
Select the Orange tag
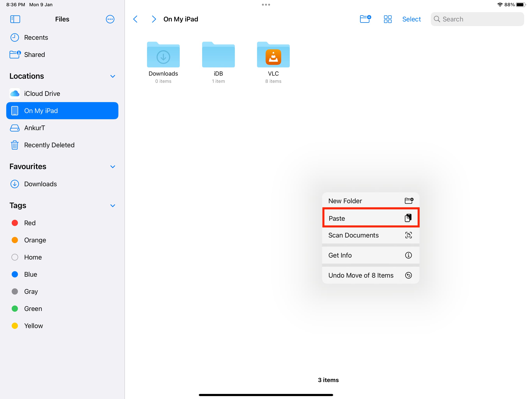click(x=62, y=240)
